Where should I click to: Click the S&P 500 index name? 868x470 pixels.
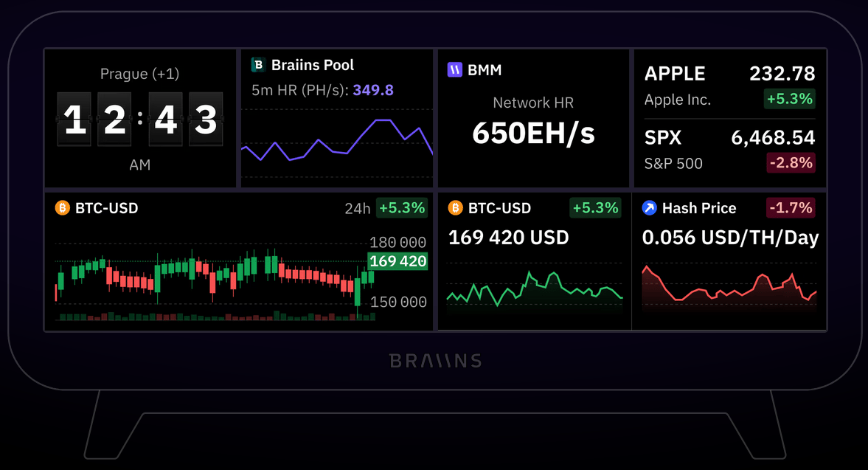pos(673,164)
